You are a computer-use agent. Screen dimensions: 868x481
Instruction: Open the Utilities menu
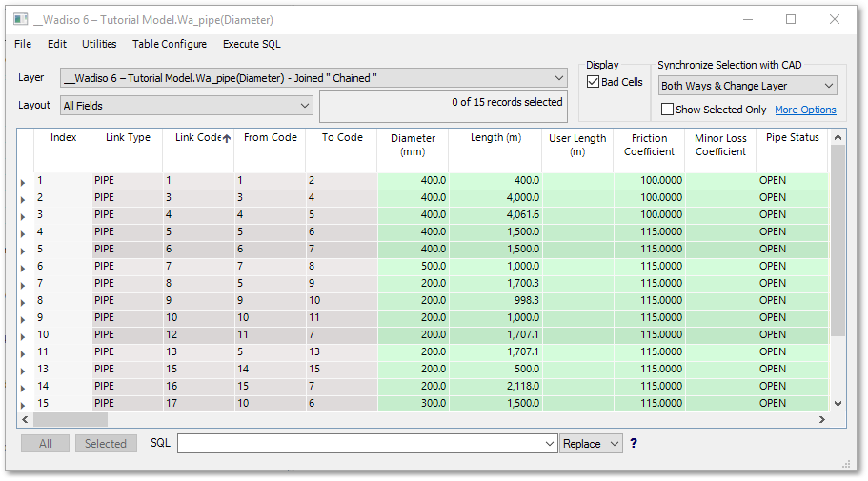(99, 44)
